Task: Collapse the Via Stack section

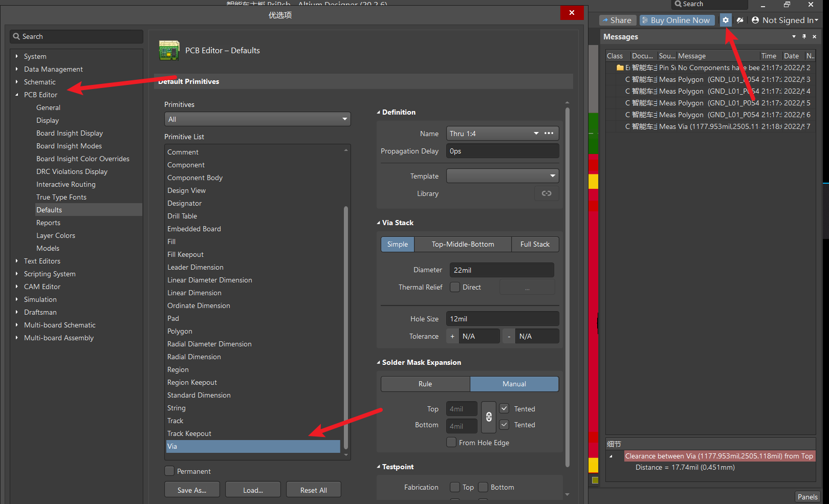Action: (379, 223)
